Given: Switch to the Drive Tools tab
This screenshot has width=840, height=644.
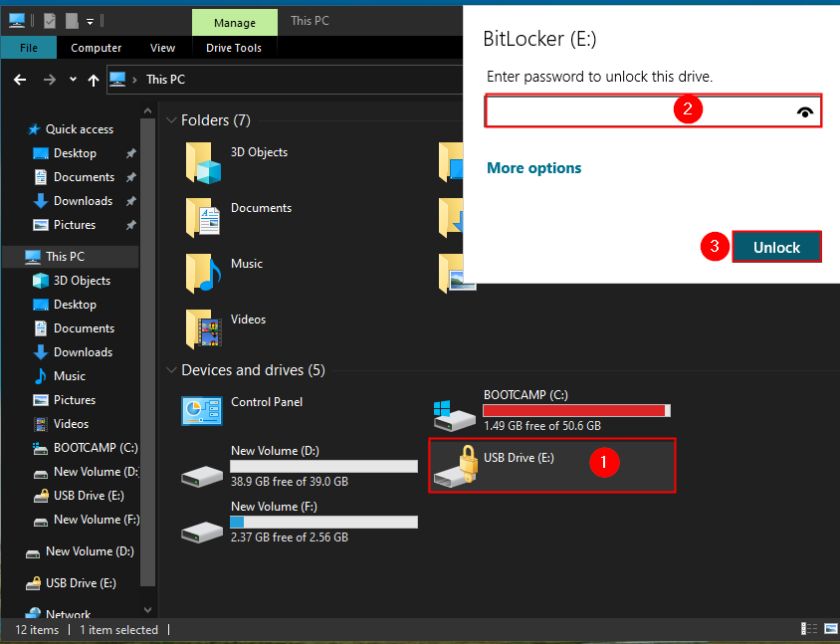Looking at the screenshot, I should point(233,47).
